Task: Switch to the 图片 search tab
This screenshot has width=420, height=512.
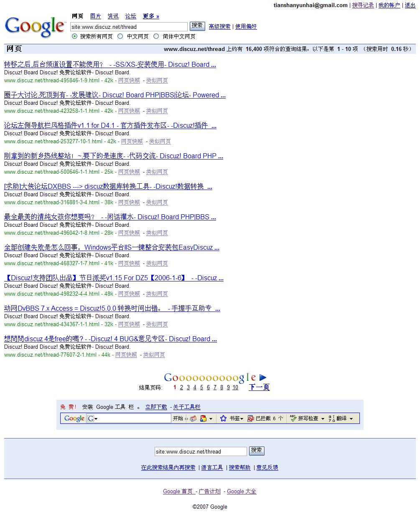Action: coord(96,16)
